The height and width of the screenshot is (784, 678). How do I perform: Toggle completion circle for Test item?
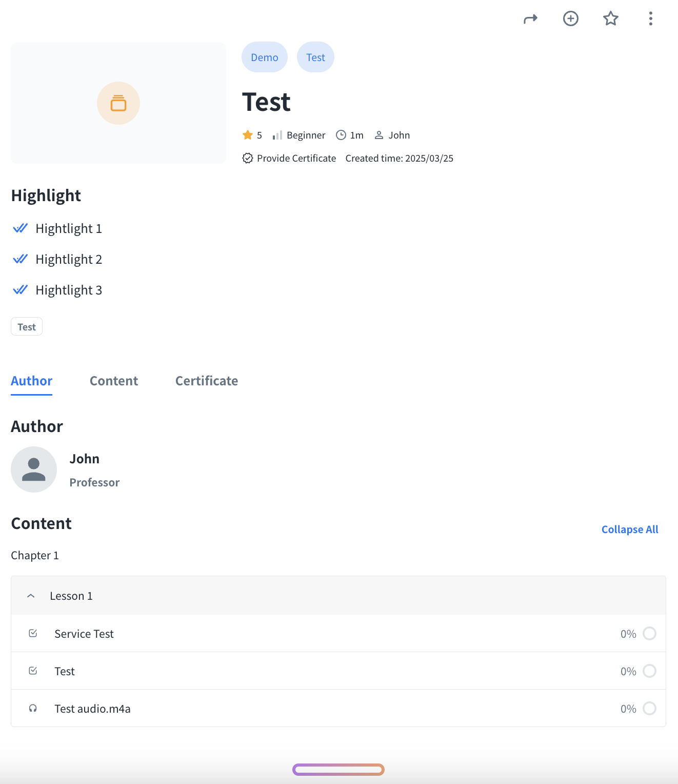click(x=649, y=671)
